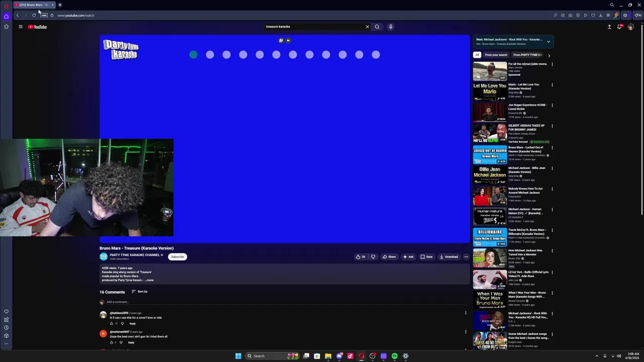Open the Opera AI button in toolbar
Viewport: 644px width, 362px height.
pyautogui.click(x=637, y=15)
